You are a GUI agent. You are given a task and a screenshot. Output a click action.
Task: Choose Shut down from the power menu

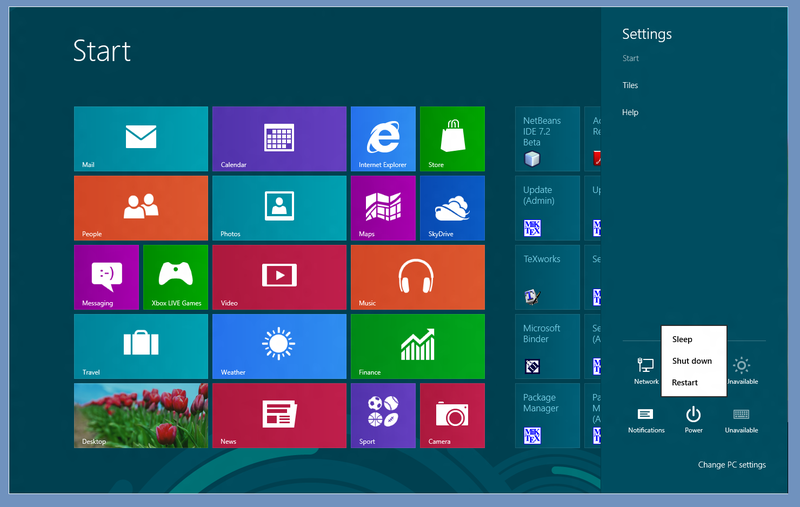pos(692,361)
